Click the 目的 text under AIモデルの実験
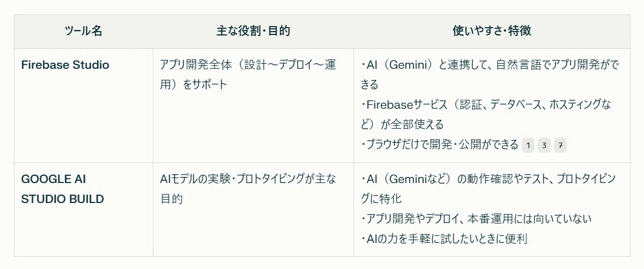Viewport: 644px width, 269px height. pyautogui.click(x=171, y=199)
